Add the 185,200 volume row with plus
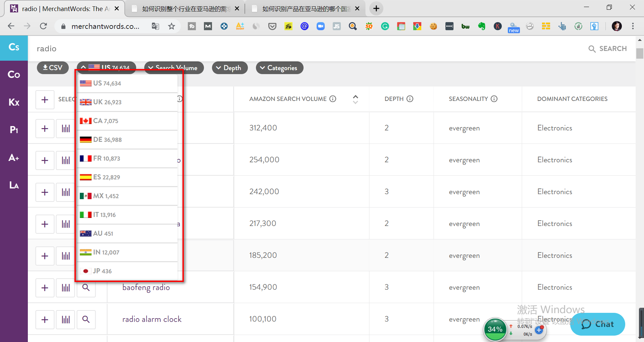 [45, 256]
